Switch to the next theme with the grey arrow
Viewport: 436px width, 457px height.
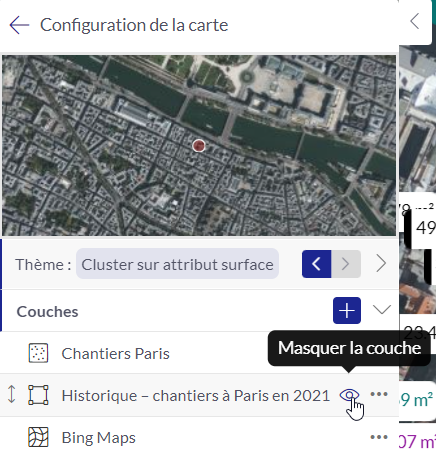346,264
